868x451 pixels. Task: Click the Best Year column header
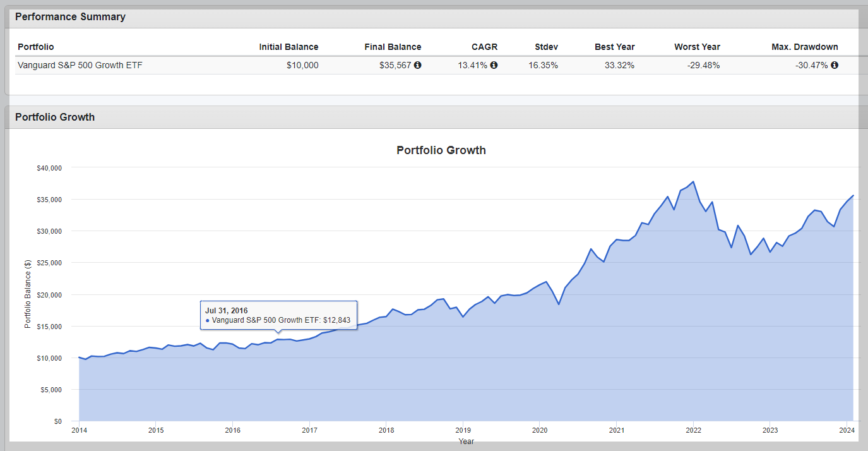pyautogui.click(x=615, y=47)
